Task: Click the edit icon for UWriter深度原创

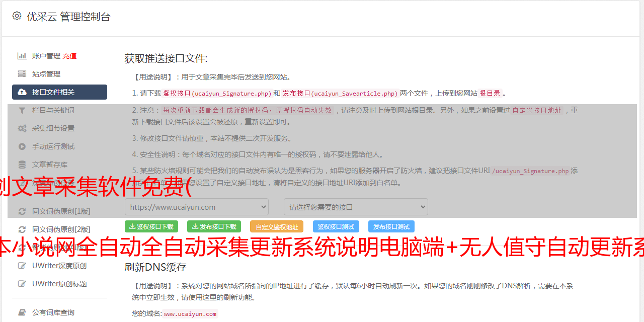Action: (22, 266)
